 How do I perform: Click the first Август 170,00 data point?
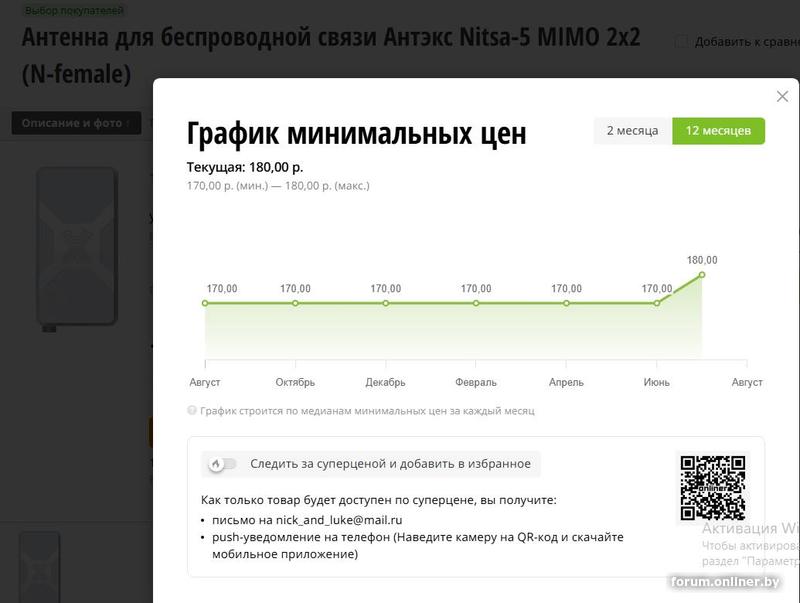(x=205, y=303)
